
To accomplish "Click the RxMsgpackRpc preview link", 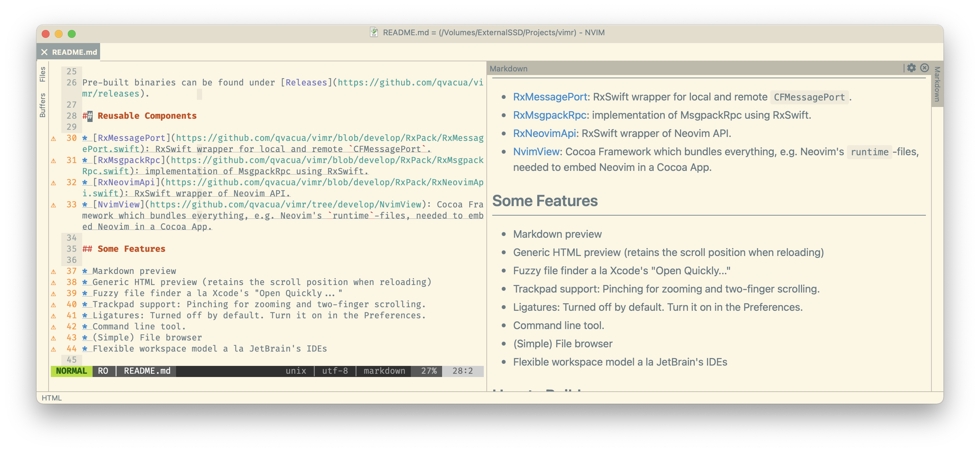I will pos(549,115).
